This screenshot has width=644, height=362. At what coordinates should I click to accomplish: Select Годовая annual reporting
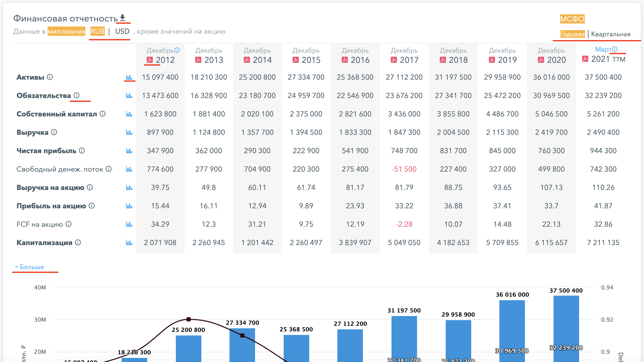[572, 34]
